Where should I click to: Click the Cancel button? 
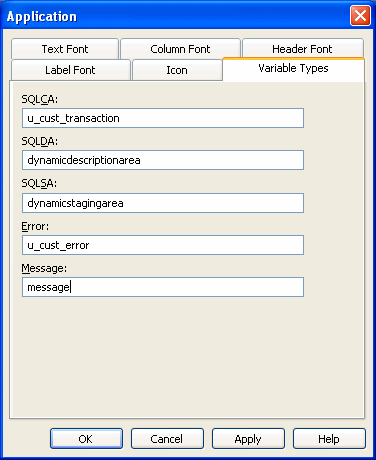167,439
